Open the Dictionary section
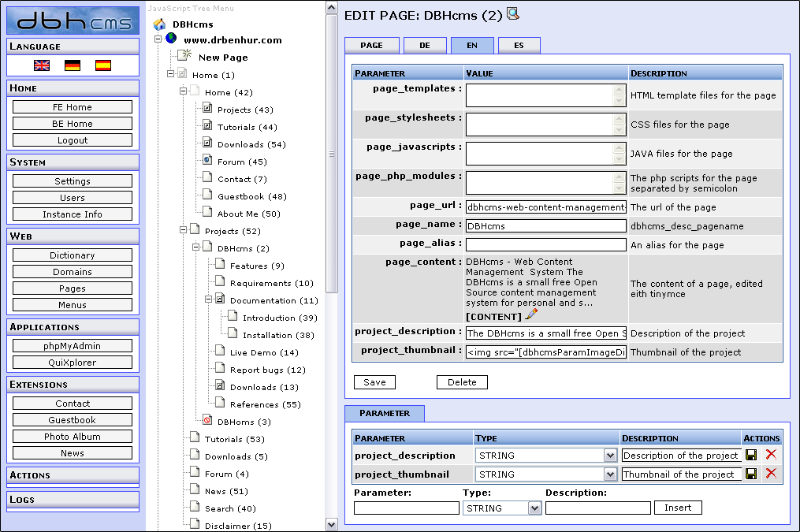The height and width of the screenshot is (532, 800). click(73, 255)
